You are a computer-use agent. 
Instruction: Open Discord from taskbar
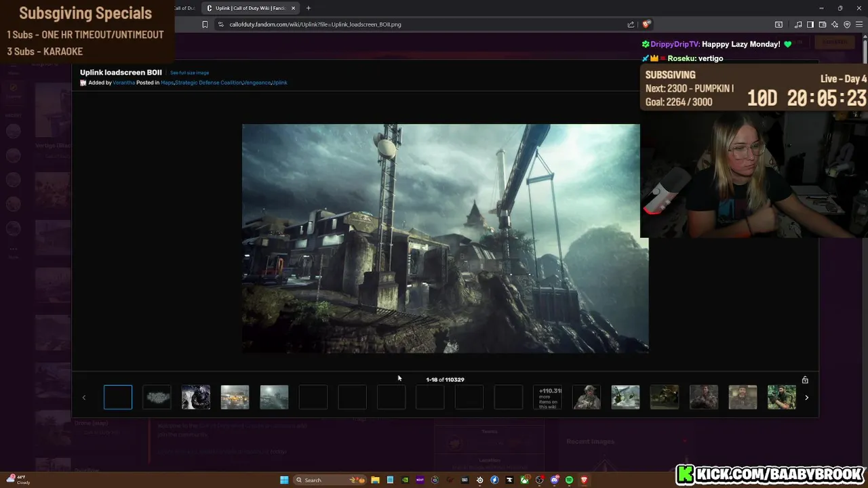554,480
